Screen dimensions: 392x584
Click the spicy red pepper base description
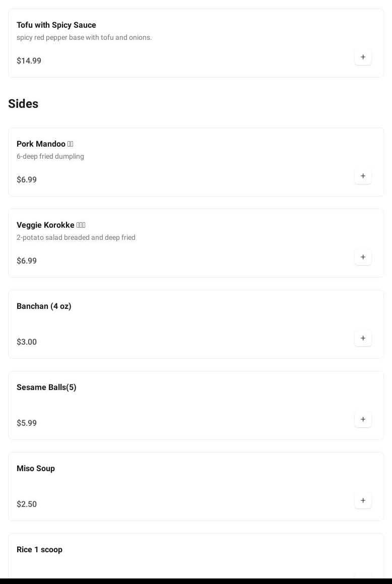point(84,37)
